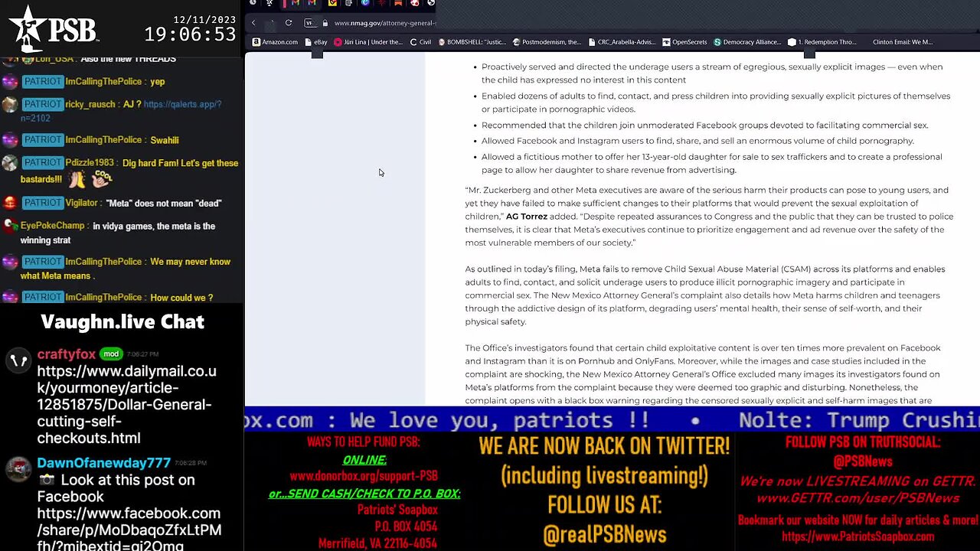Image resolution: width=980 pixels, height=551 pixels.
Task: Click the padlock site security icon
Action: coord(325,23)
